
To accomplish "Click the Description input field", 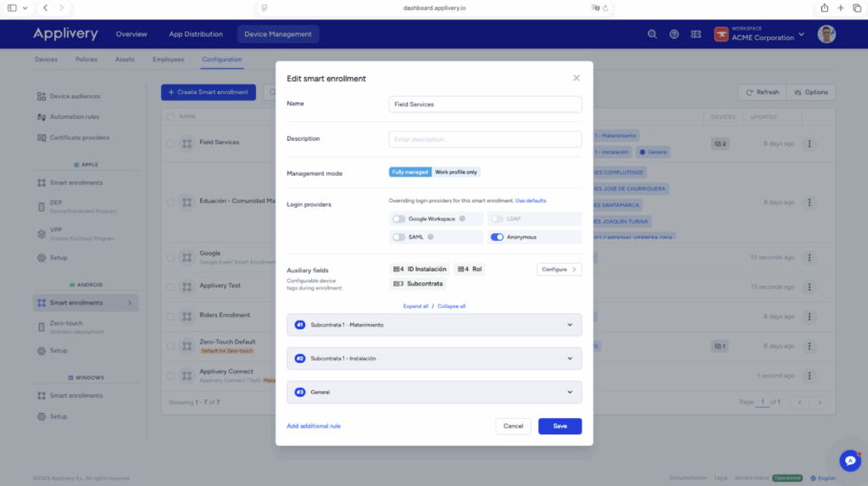I will [485, 139].
